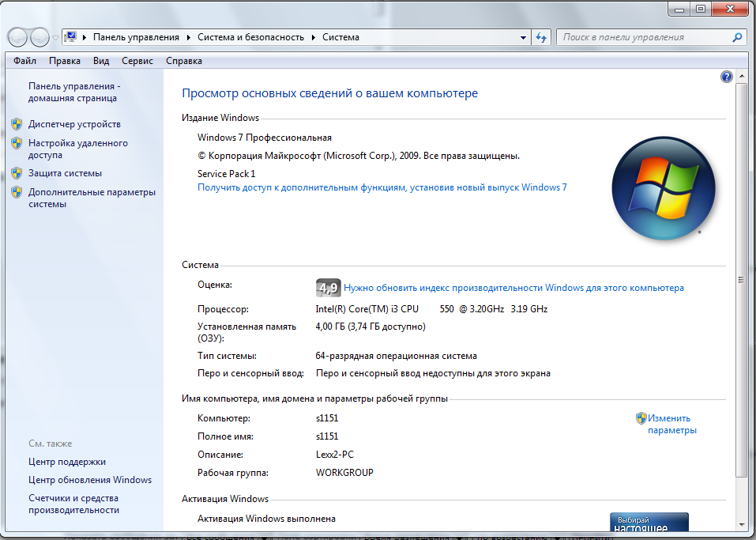This screenshot has height=540, width=756.
Task: Click Система breadcrumb segment
Action: [341, 37]
